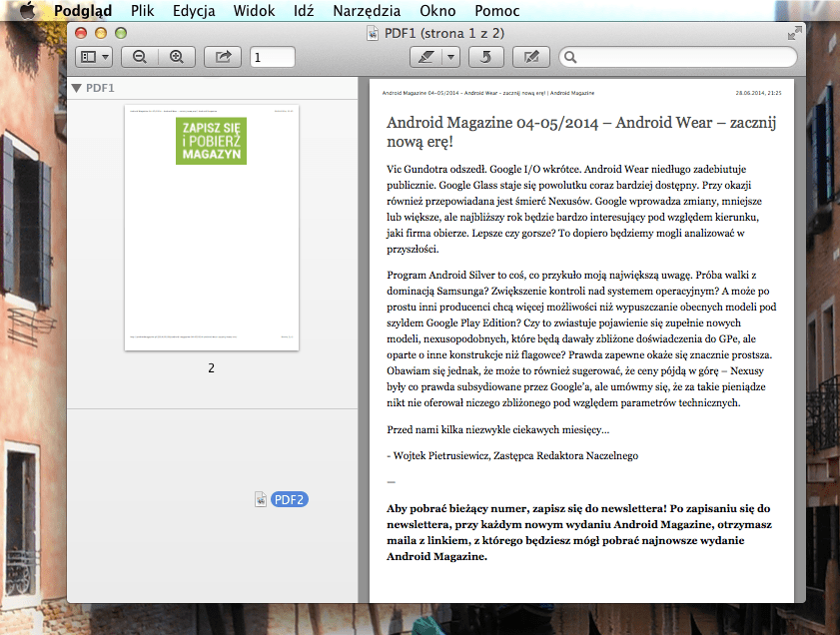Open the Okno menu
Image resolution: width=840 pixels, height=635 pixels.
pos(437,11)
